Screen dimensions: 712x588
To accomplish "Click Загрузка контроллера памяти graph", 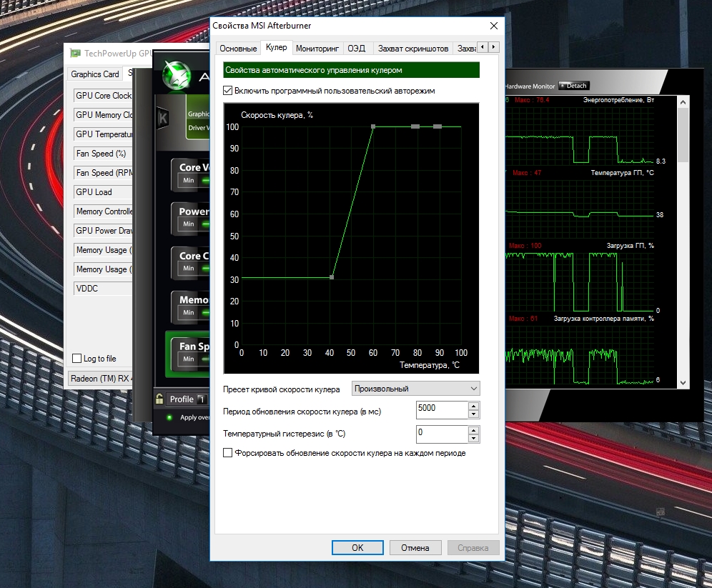I will (580, 356).
